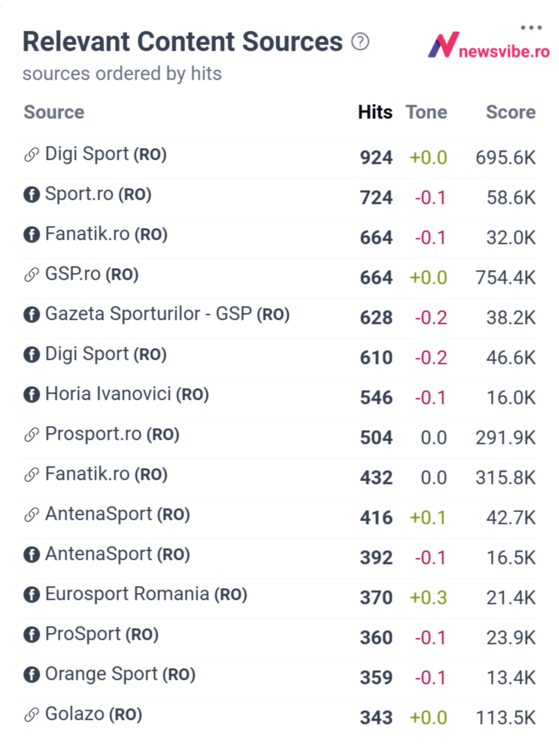The image size is (559, 756).
Task: Click the link icon next to GSP.ro
Action: tap(31, 275)
